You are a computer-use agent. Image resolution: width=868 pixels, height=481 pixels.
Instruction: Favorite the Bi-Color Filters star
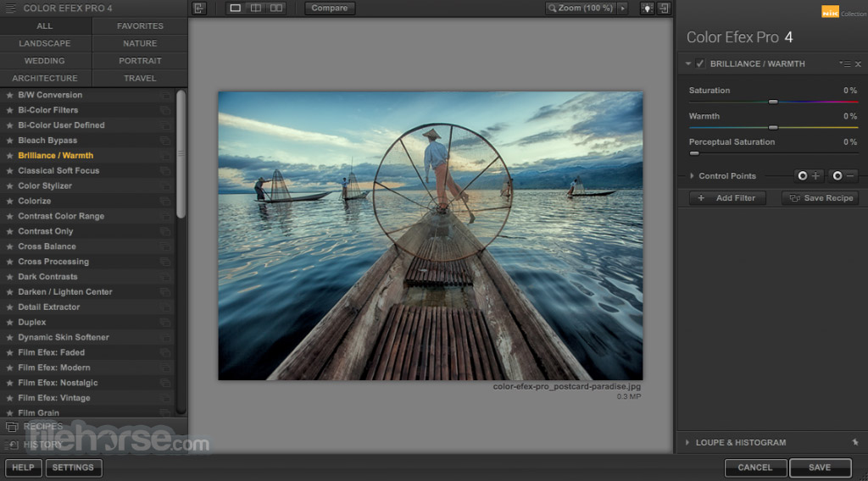pyautogui.click(x=9, y=110)
